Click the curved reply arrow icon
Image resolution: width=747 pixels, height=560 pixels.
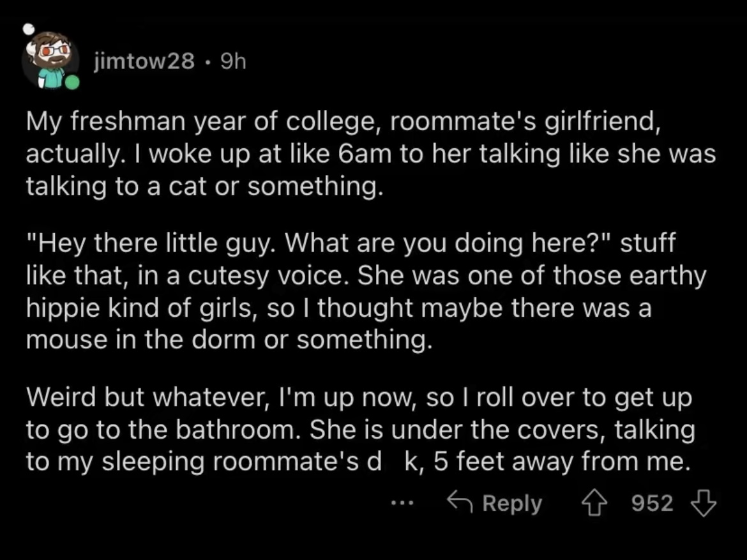click(460, 502)
